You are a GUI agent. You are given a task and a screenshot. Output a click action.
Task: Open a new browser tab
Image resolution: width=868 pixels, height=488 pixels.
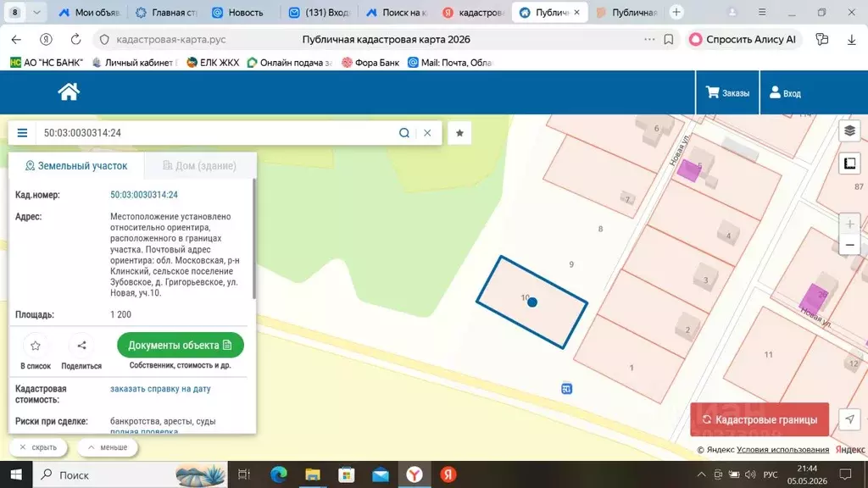click(x=676, y=12)
